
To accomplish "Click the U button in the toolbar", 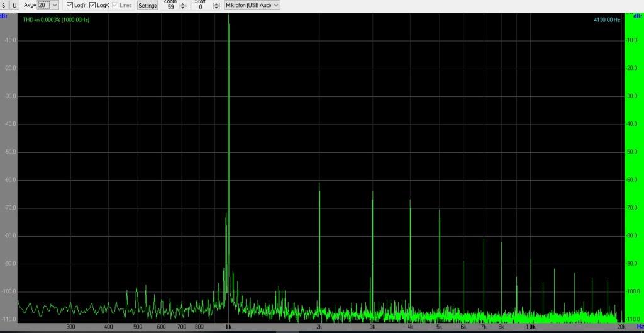I will pos(14,5).
